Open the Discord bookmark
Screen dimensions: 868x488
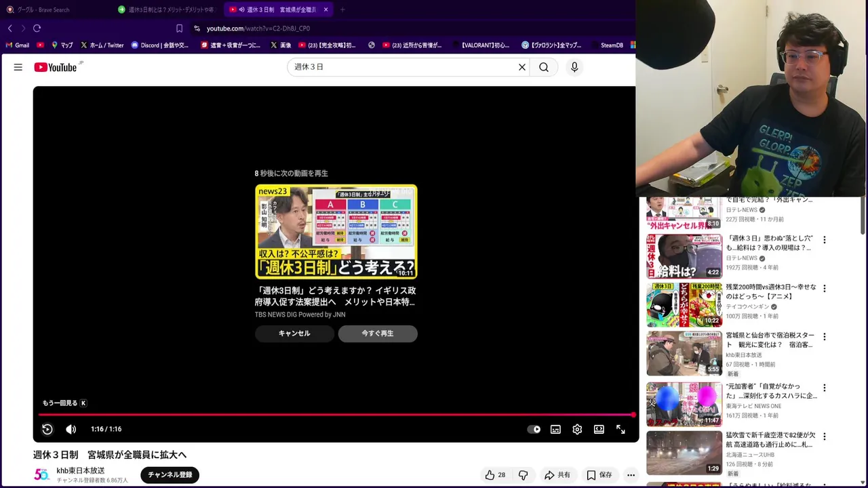point(159,45)
